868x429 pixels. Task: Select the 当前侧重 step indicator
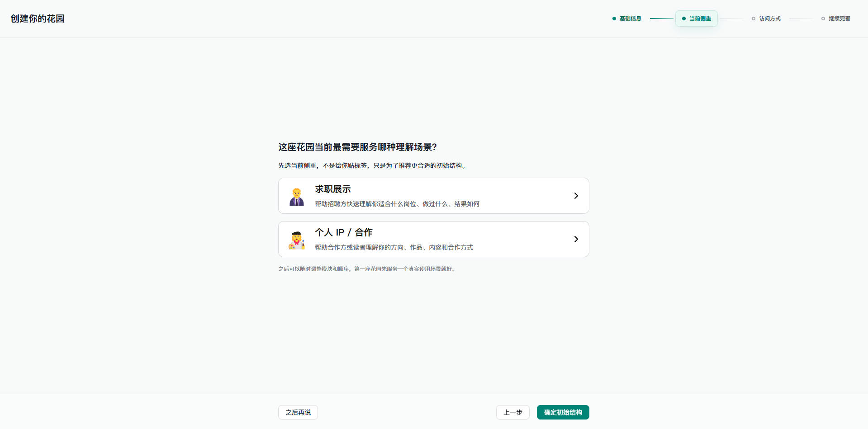[697, 19]
